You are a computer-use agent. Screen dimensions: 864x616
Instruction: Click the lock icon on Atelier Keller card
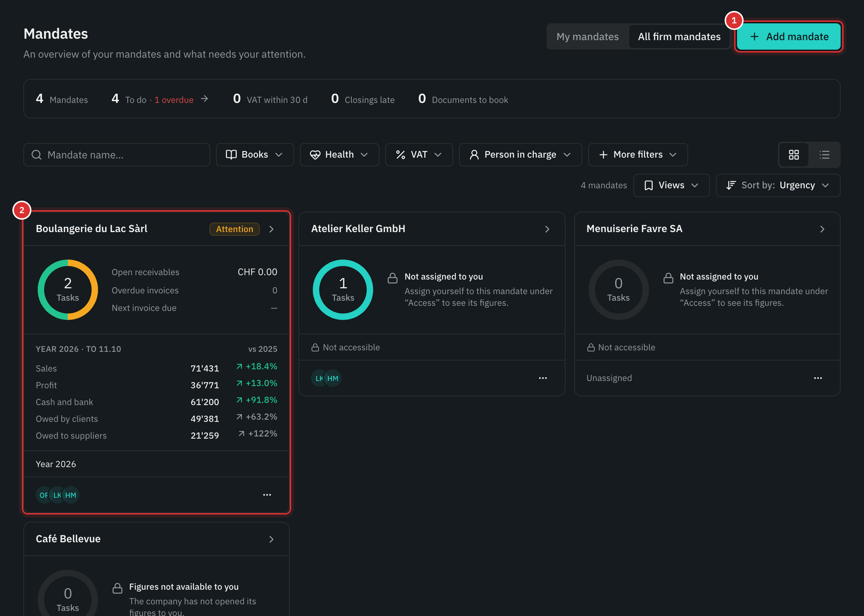[393, 278]
